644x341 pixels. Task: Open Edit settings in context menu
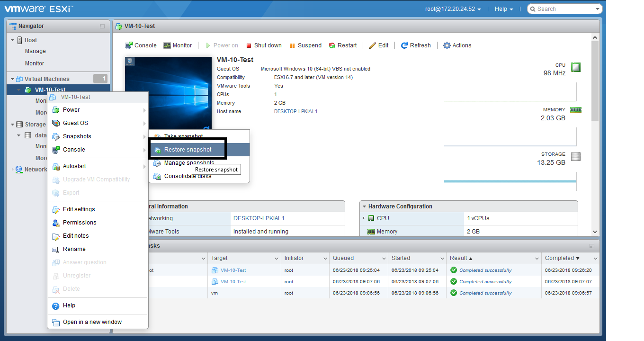coord(79,209)
